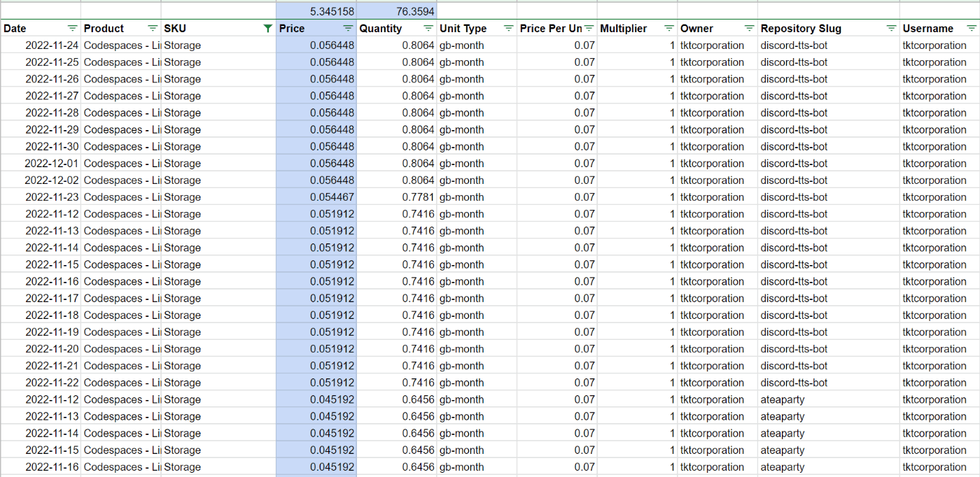Select the price total cell 5.345158
The height and width of the screenshot is (477, 980).
(316, 11)
